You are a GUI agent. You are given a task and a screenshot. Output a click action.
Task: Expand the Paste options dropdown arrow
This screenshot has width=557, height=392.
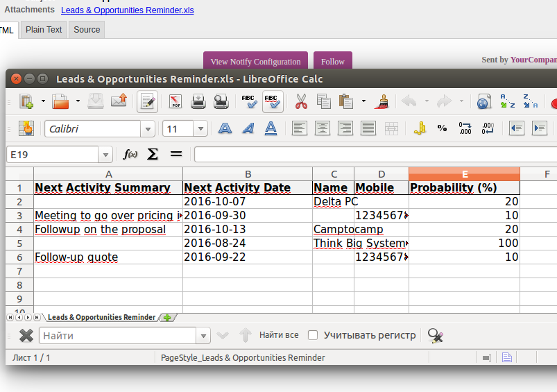[x=363, y=101]
